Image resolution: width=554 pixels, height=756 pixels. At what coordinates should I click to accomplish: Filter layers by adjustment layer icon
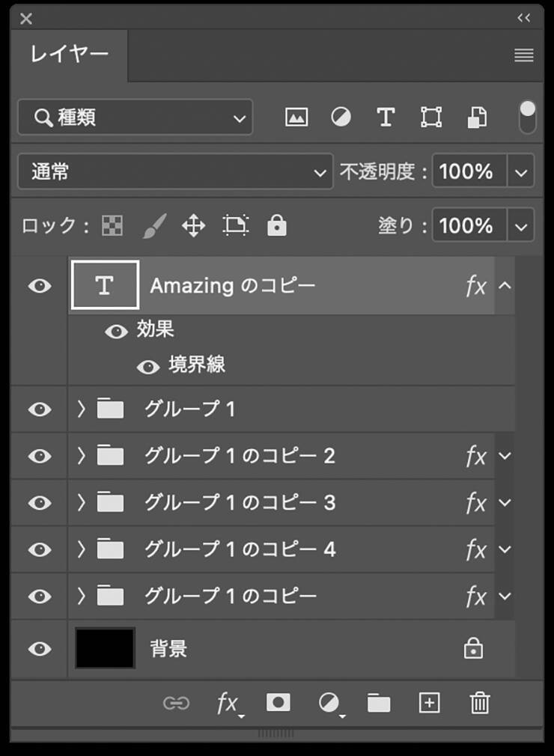(x=341, y=118)
